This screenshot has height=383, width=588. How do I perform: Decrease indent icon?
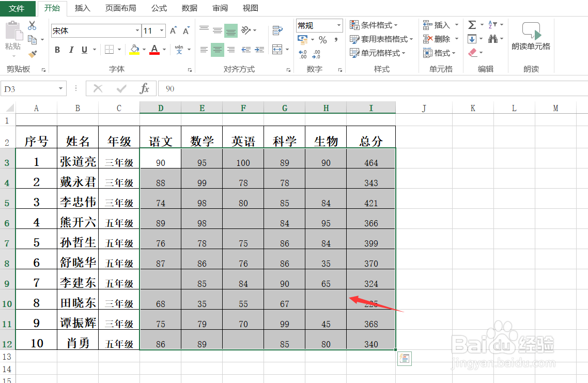pos(246,50)
